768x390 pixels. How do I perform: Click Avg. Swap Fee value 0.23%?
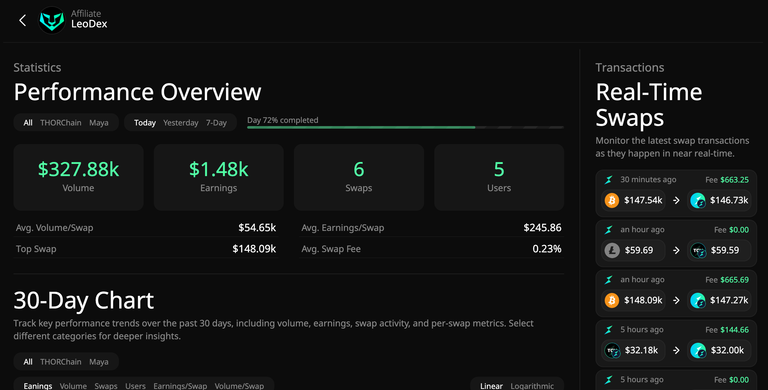[x=547, y=249]
